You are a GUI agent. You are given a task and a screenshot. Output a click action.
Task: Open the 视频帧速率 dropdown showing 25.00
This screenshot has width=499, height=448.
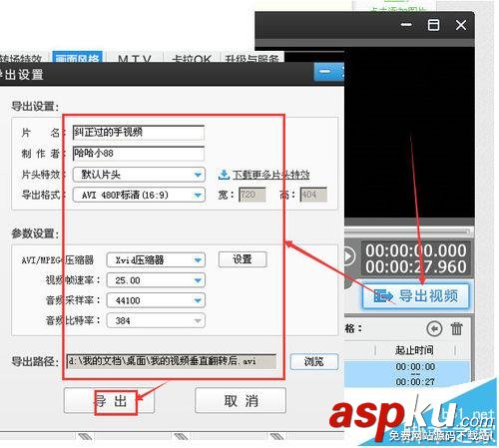156,280
